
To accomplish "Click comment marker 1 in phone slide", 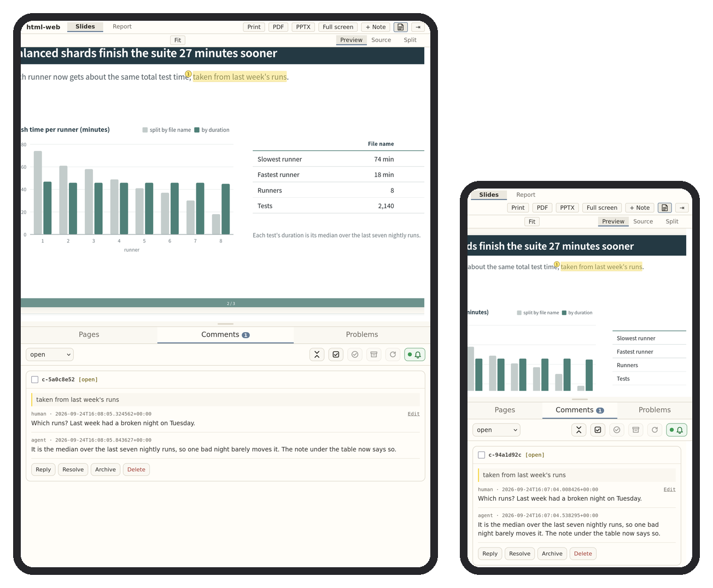I will 557,264.
